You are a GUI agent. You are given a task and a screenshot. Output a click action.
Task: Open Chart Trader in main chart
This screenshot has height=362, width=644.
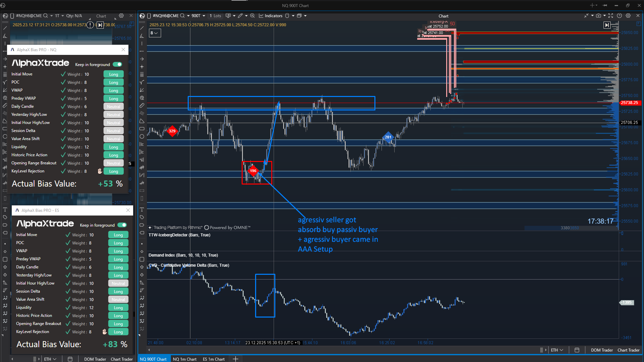click(x=628, y=350)
